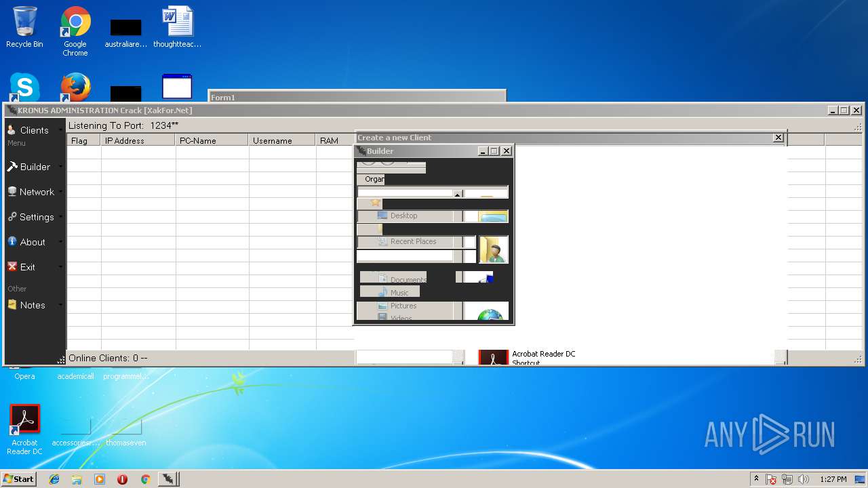Open the Start menu
The height and width of the screenshot is (488, 868).
[18, 479]
